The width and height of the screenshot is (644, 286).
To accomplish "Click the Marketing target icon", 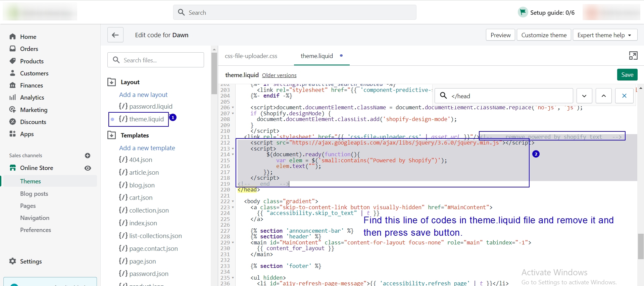I will coord(13,110).
